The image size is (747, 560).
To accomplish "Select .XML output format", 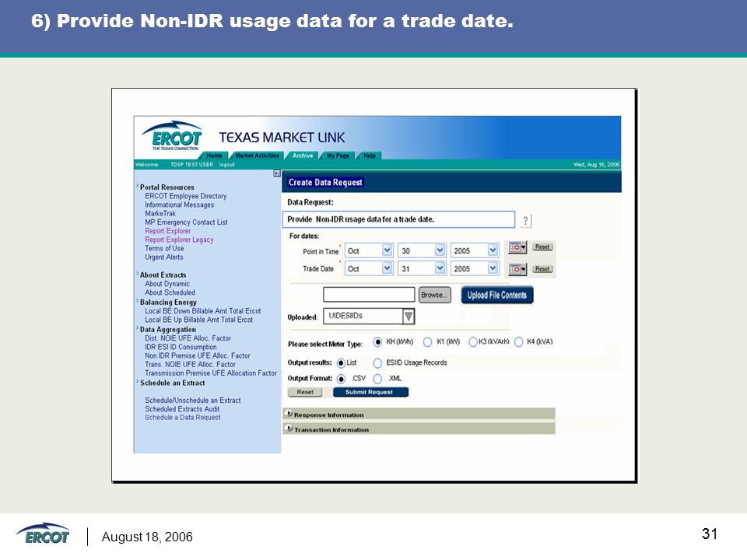I will pos(377,379).
